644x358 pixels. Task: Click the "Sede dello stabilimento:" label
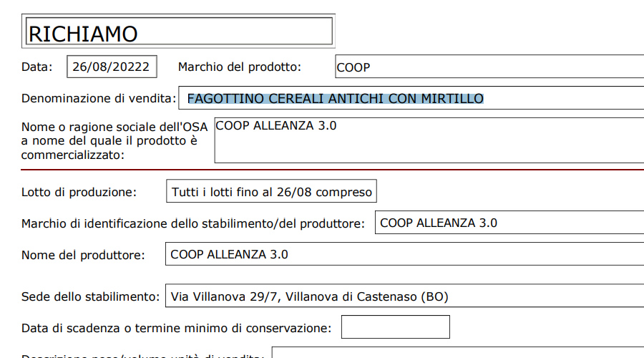point(90,296)
